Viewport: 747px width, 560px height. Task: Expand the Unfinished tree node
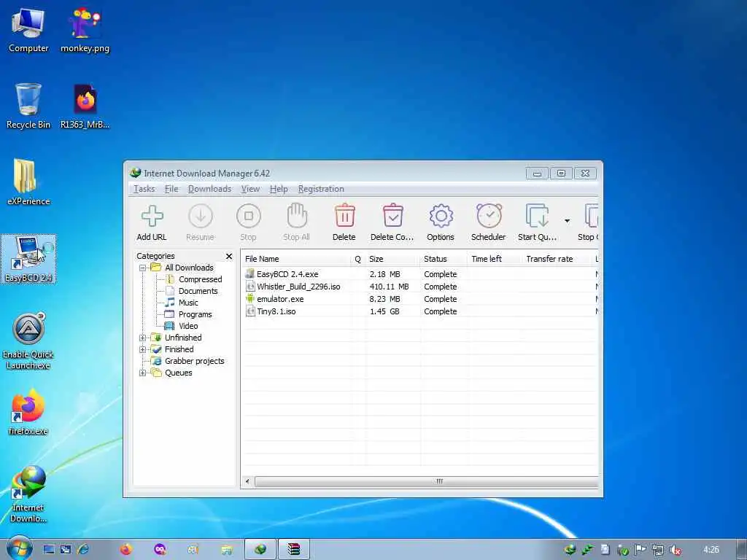[142, 338]
